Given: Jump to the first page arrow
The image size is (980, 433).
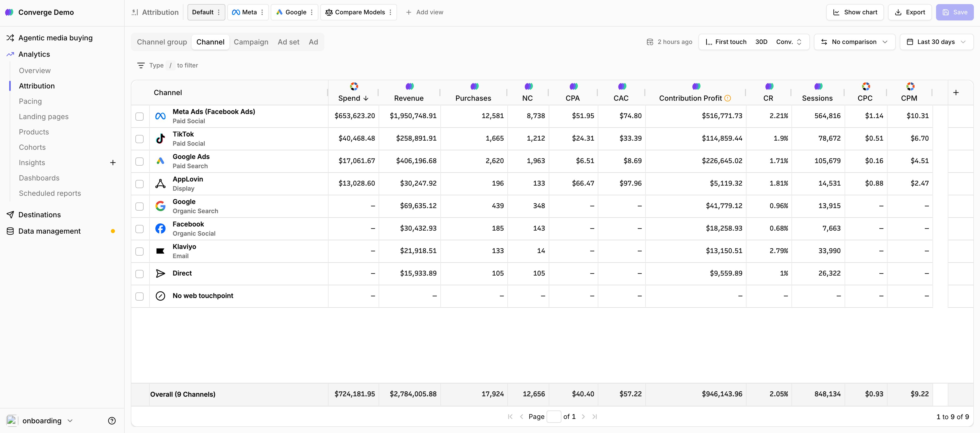Looking at the screenshot, I should pos(510,417).
